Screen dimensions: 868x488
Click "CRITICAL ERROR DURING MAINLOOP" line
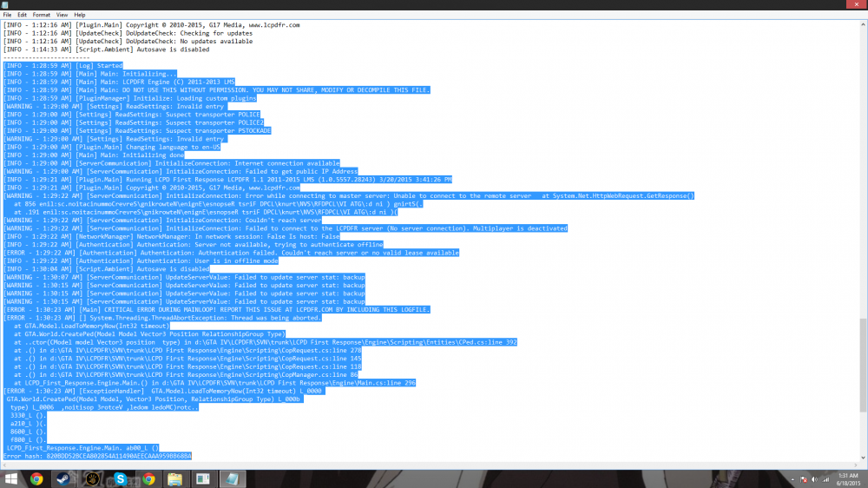point(216,310)
